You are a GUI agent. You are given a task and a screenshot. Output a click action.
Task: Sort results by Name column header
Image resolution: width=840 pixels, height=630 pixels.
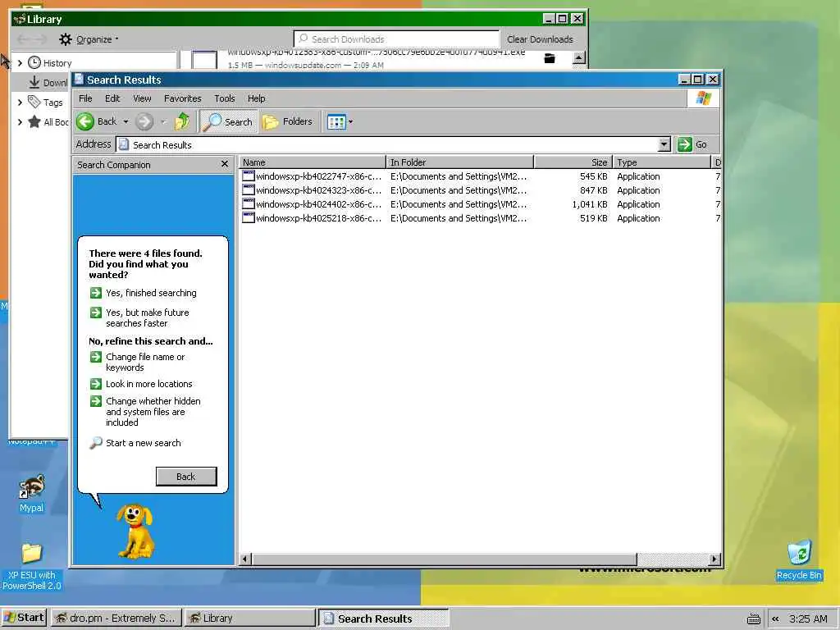click(313, 162)
